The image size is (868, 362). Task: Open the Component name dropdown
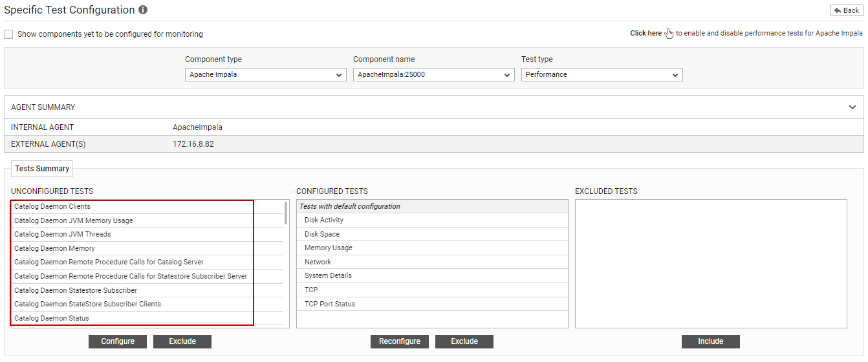(x=434, y=75)
